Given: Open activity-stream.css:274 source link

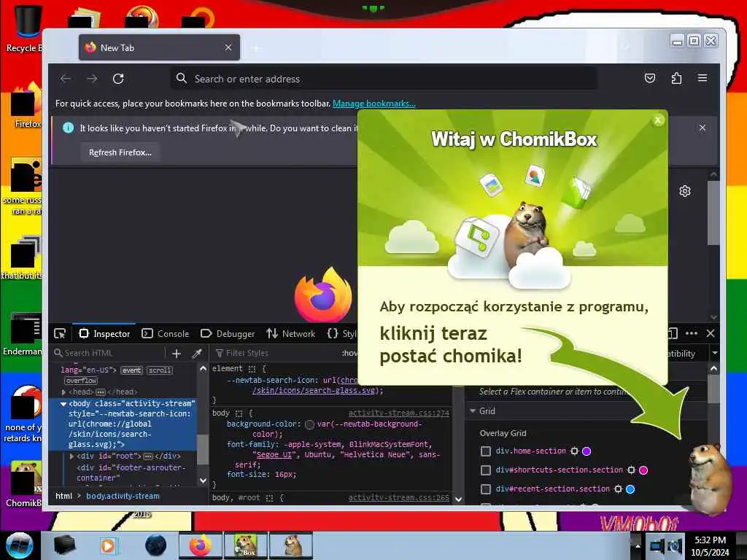Looking at the screenshot, I should point(399,413).
